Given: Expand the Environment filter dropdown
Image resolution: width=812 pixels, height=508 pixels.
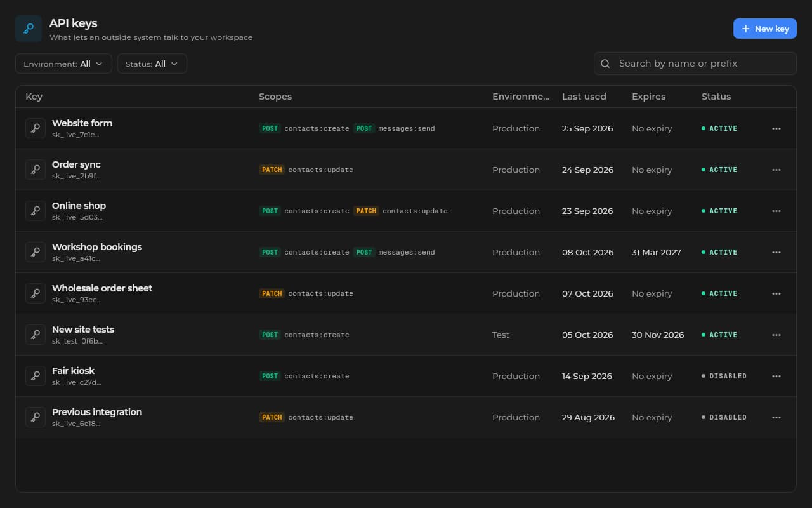Looking at the screenshot, I should [x=63, y=63].
